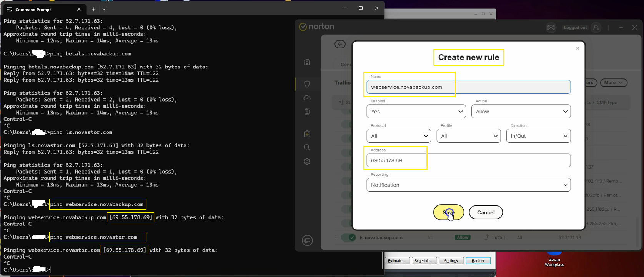Click the drag handle of ls.novabackup.com rule

tap(337, 238)
